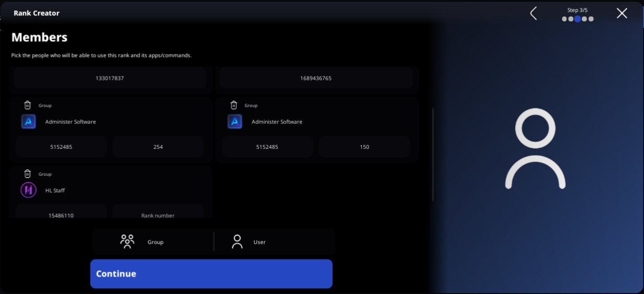
Task: Click the first step progress dot
Action: click(x=564, y=19)
